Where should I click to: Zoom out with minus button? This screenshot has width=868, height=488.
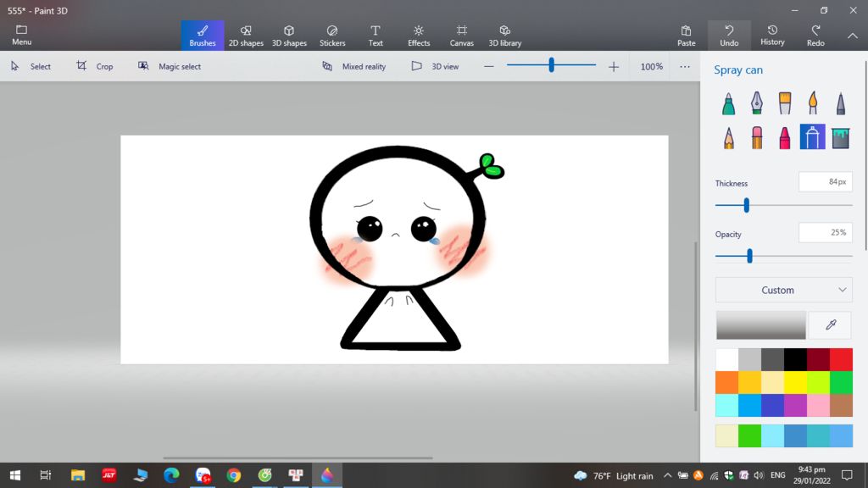tap(488, 66)
